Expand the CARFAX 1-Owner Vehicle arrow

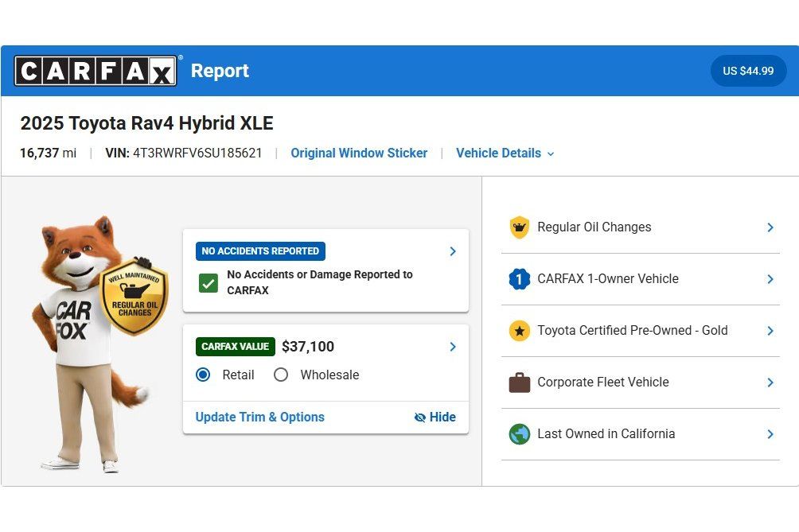pyautogui.click(x=770, y=279)
